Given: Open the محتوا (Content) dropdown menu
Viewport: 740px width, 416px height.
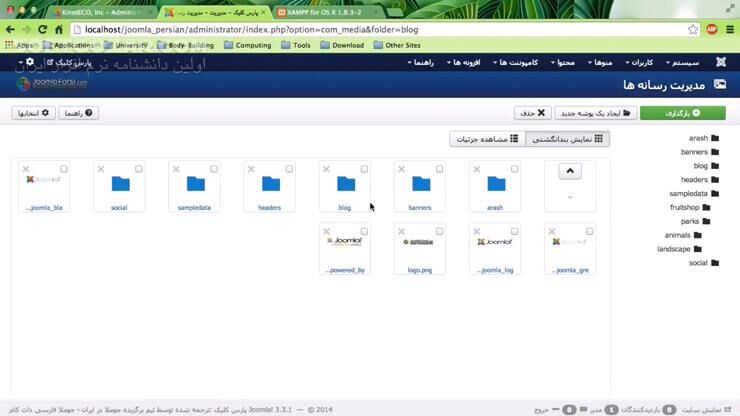Looking at the screenshot, I should (562, 62).
